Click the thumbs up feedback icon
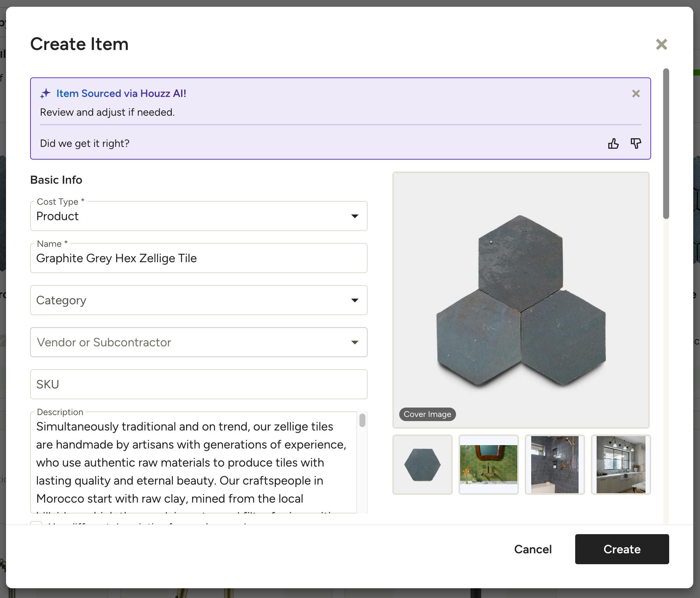The image size is (700, 598). [613, 143]
